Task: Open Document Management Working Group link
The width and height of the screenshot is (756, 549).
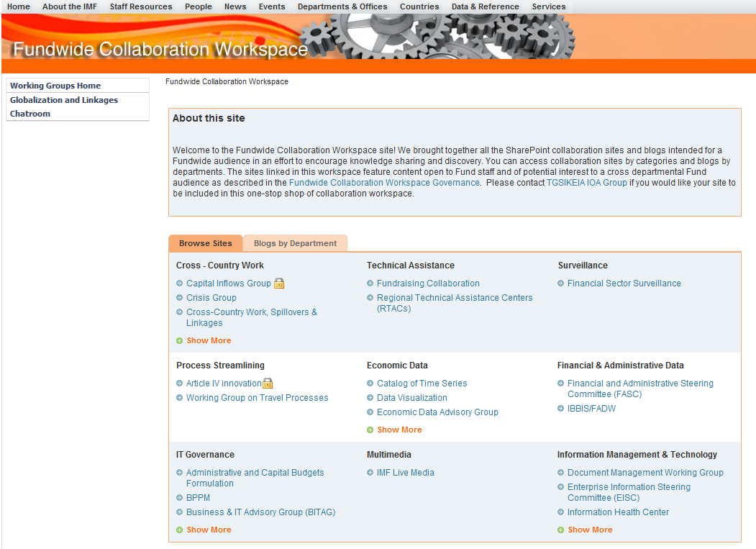Action: click(x=645, y=472)
